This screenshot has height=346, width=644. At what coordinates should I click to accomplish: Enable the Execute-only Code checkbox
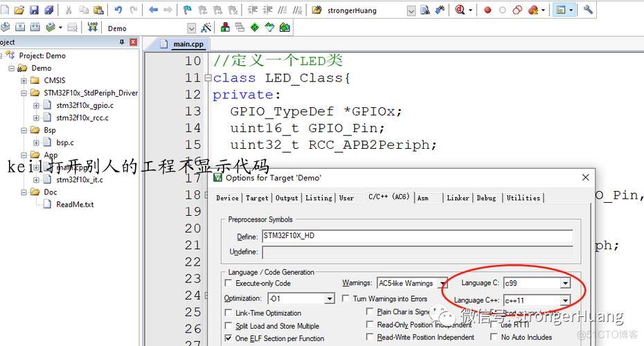click(x=229, y=283)
